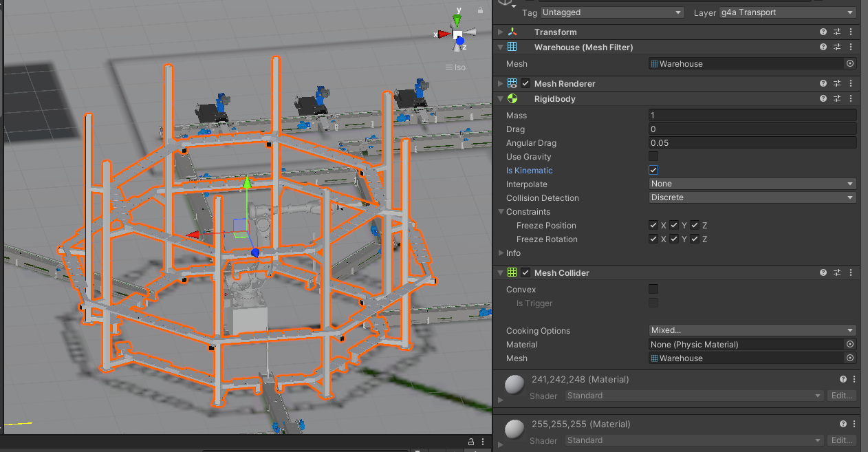
Task: Enable the Use Gravity checkbox
Action: click(x=653, y=157)
